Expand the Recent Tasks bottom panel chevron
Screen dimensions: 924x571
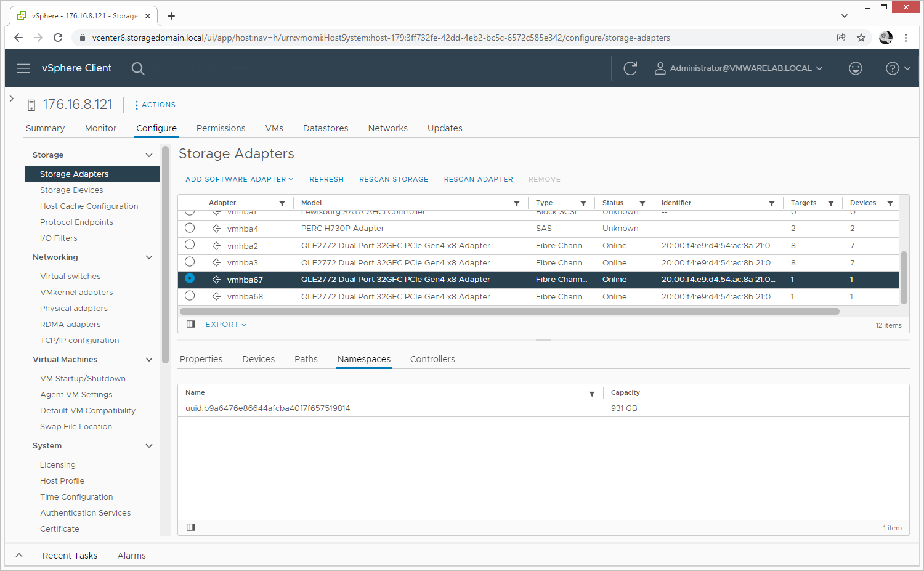tap(19, 555)
